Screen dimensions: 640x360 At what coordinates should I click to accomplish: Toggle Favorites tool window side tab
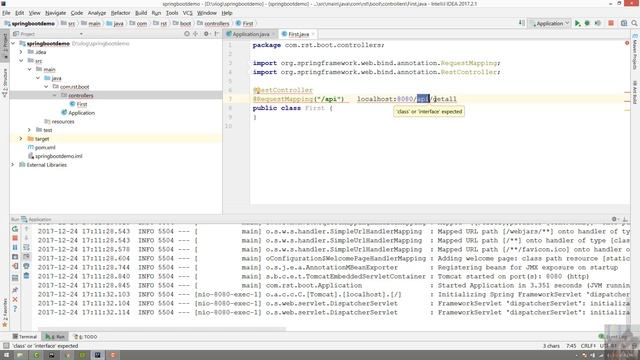tap(5, 312)
